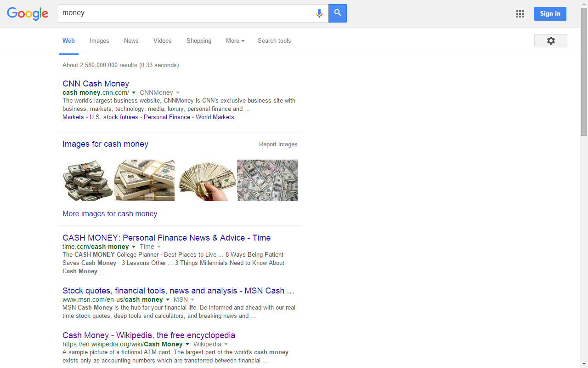Open thumbnail of banded hundred-dollar stacks
The height and width of the screenshot is (368, 588).
click(x=144, y=180)
